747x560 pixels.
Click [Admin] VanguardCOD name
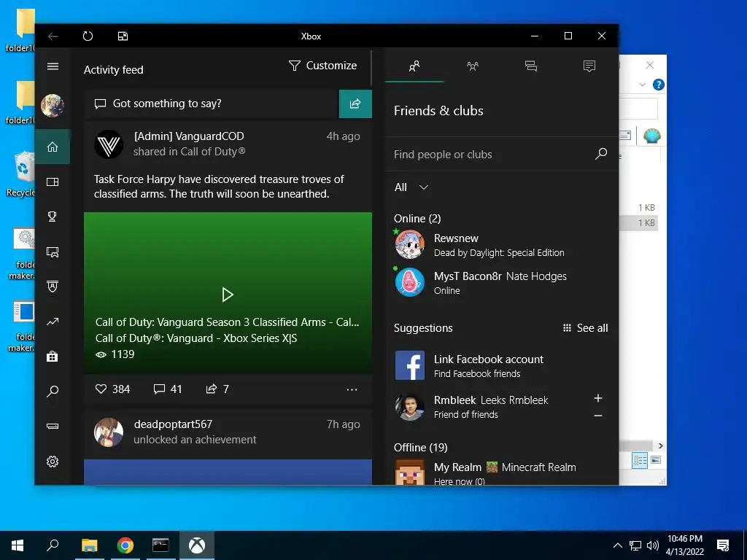pos(189,136)
